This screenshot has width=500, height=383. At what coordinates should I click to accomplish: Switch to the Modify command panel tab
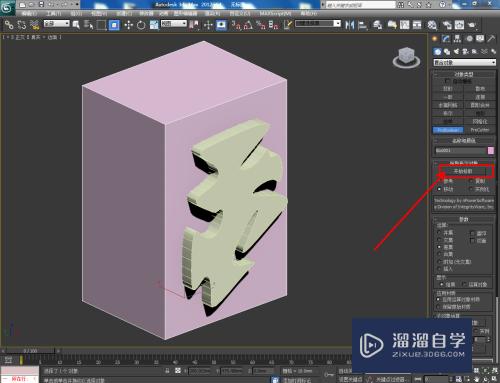pyautogui.click(x=446, y=39)
